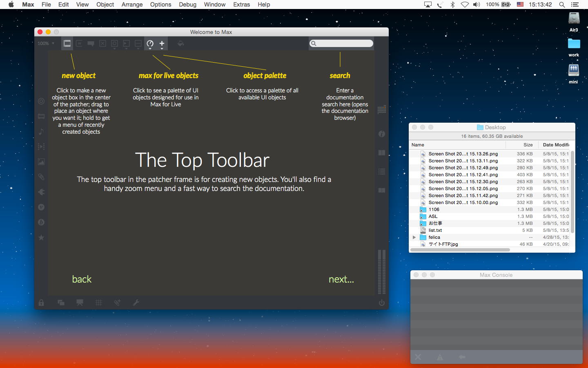Screen dimensions: 588x368
Task: Open the object palette plus icon
Action: coord(162,43)
